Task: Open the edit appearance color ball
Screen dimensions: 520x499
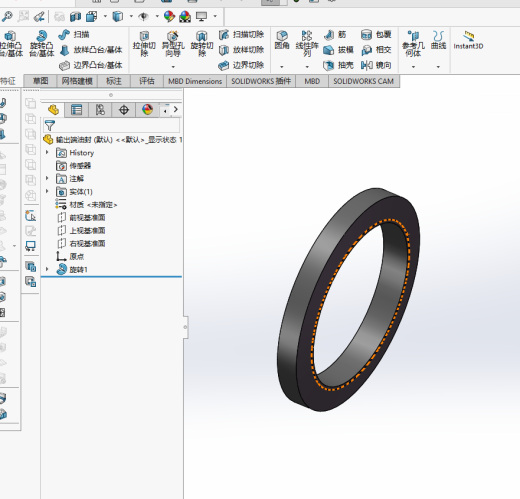Action: [169, 16]
